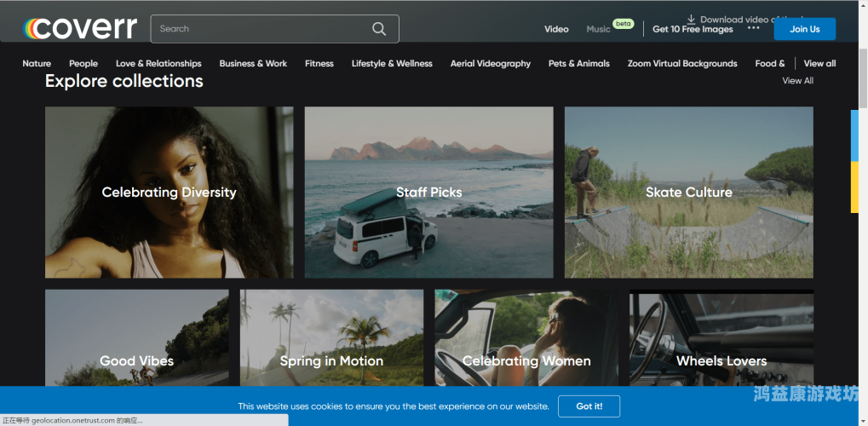
Task: Open the three-dots more menu
Action: (x=753, y=28)
